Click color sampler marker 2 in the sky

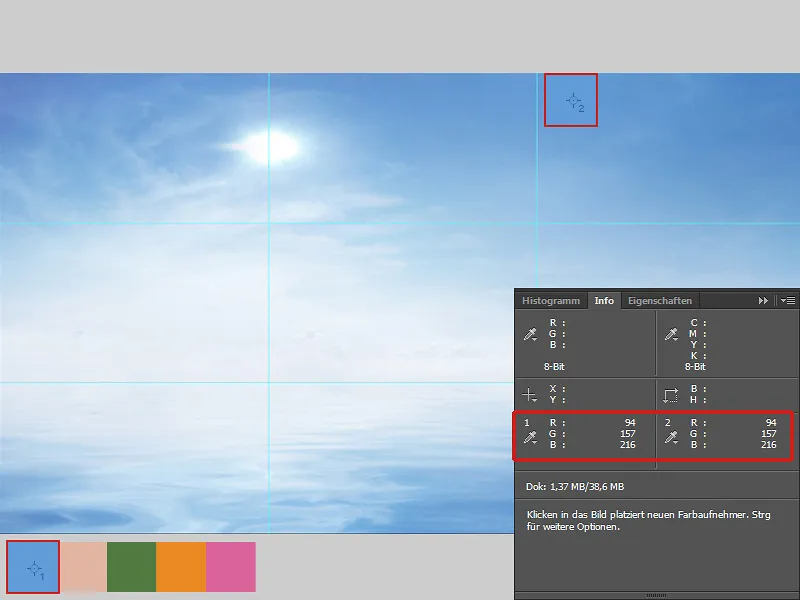pos(573,101)
